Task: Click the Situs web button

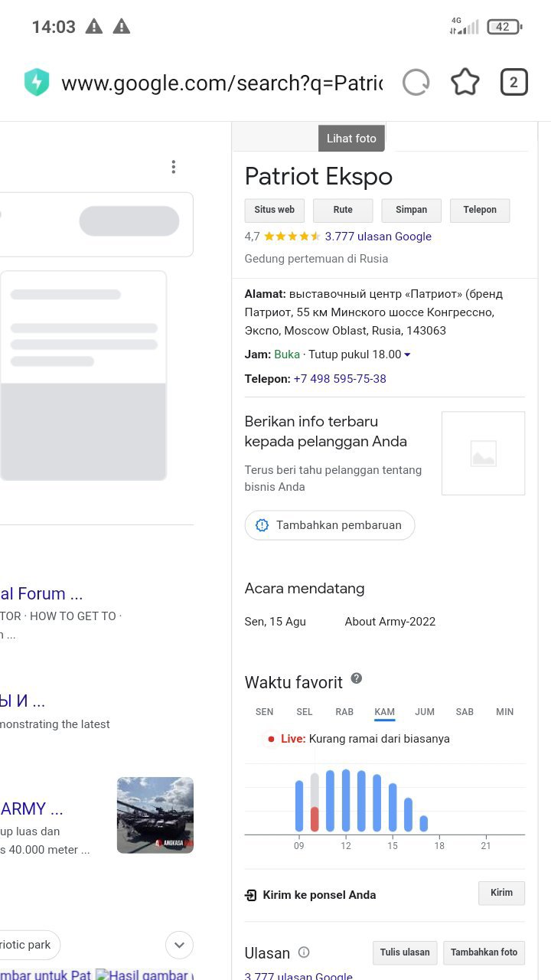Action: coord(274,210)
